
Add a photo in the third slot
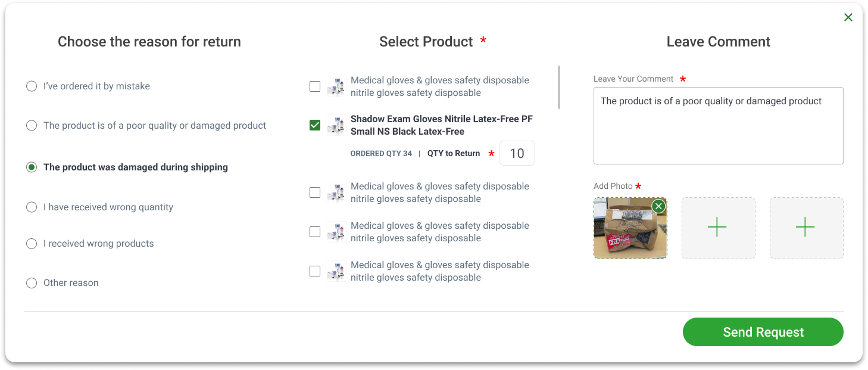[806, 228]
